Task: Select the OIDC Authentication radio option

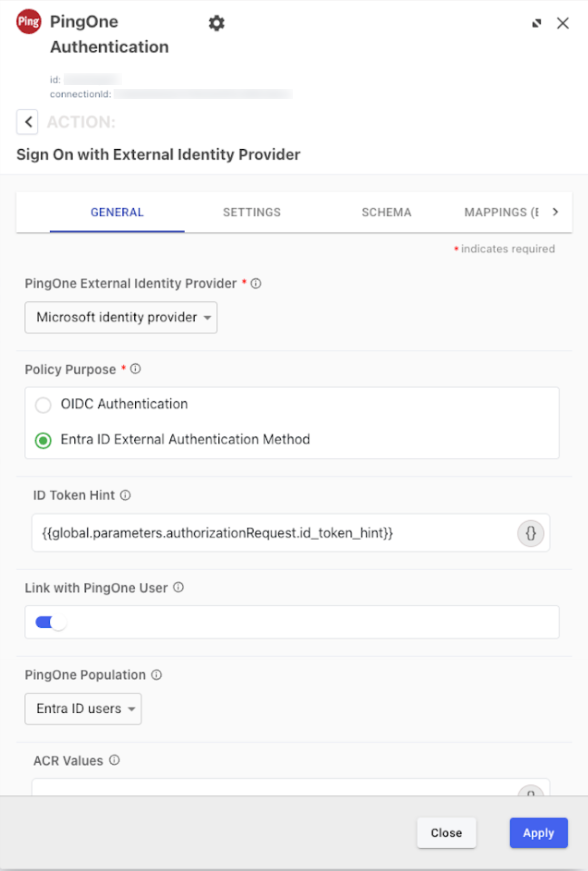Action: (44, 405)
